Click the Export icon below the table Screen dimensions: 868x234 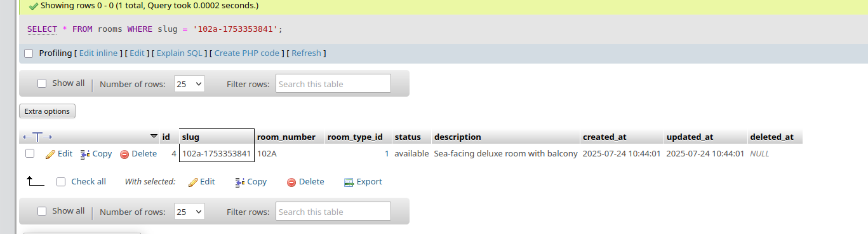349,182
